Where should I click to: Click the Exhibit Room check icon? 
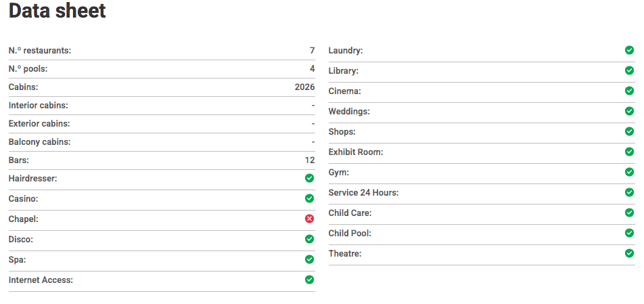(629, 152)
